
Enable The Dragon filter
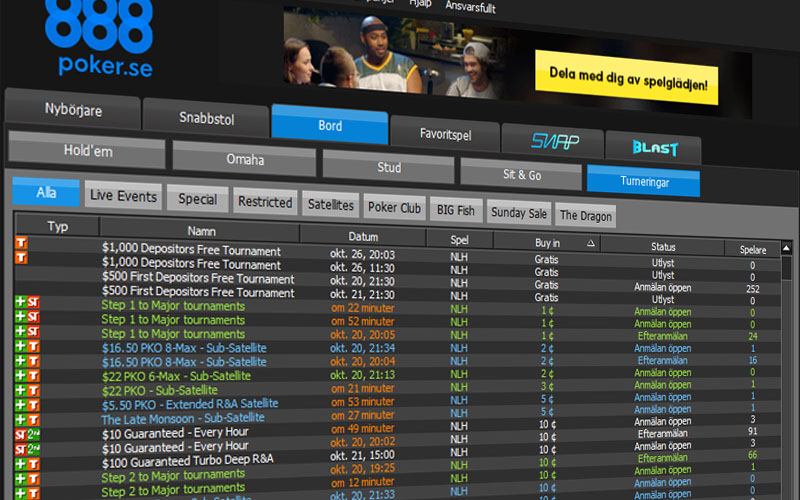click(586, 216)
